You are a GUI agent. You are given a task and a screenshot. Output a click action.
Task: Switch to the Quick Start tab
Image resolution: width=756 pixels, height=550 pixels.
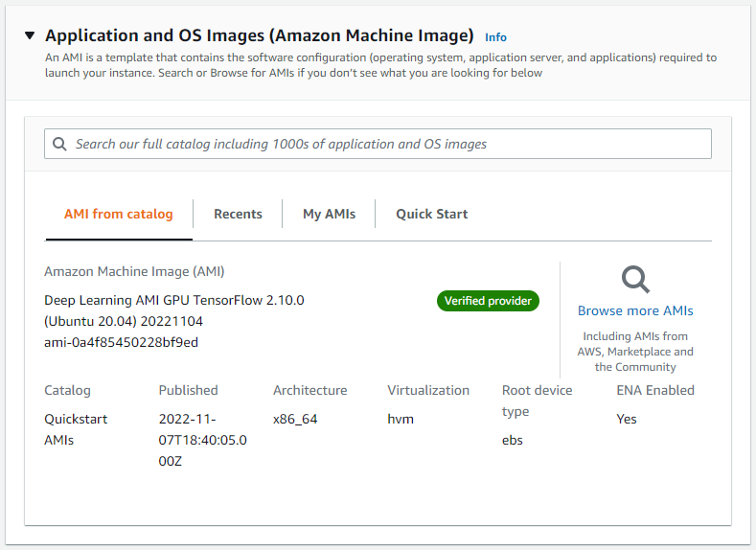(x=431, y=214)
